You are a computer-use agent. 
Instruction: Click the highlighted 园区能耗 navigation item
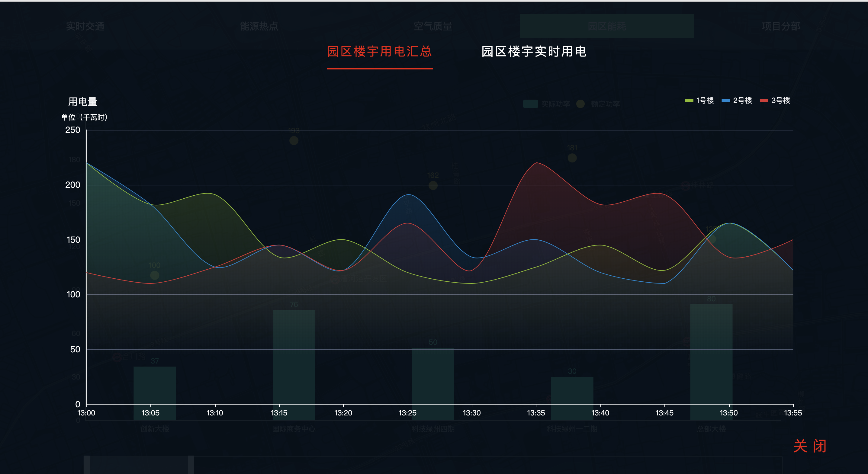point(606,26)
